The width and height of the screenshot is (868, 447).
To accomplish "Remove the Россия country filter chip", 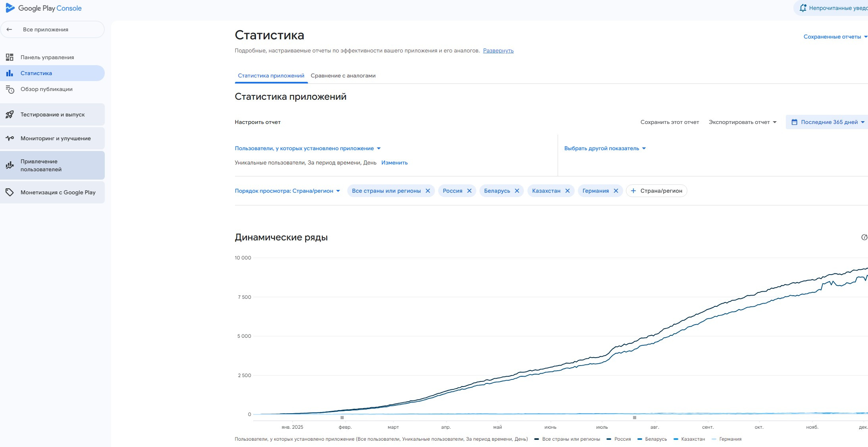I will [x=469, y=191].
